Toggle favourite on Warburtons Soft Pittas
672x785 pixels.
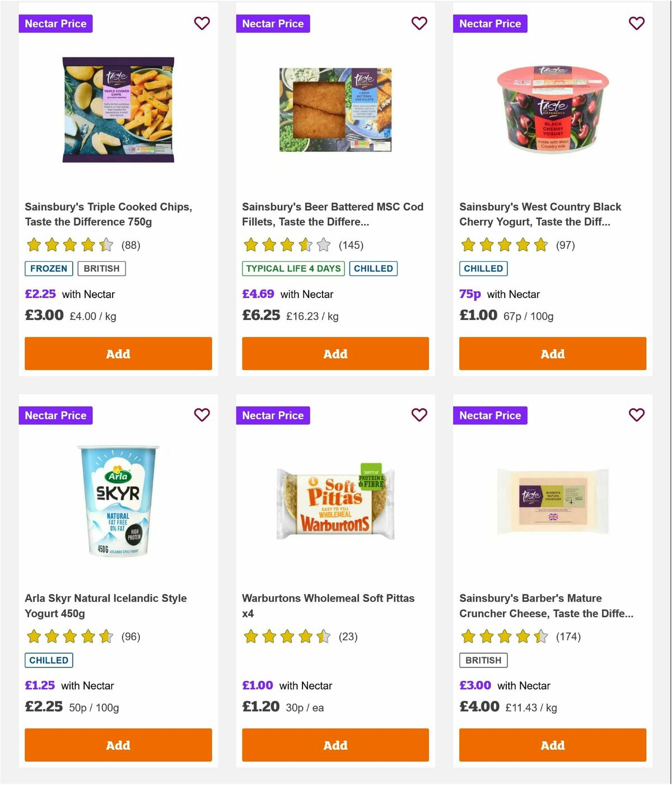point(419,415)
